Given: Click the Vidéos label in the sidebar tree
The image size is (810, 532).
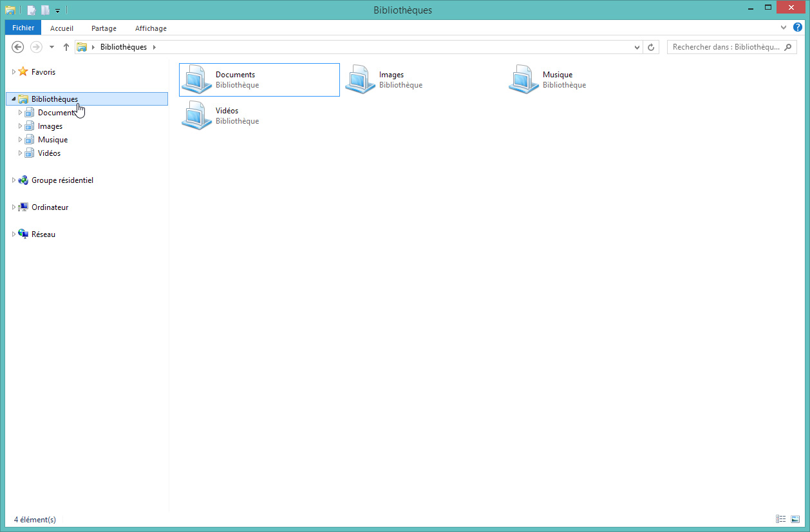Looking at the screenshot, I should click(50, 153).
